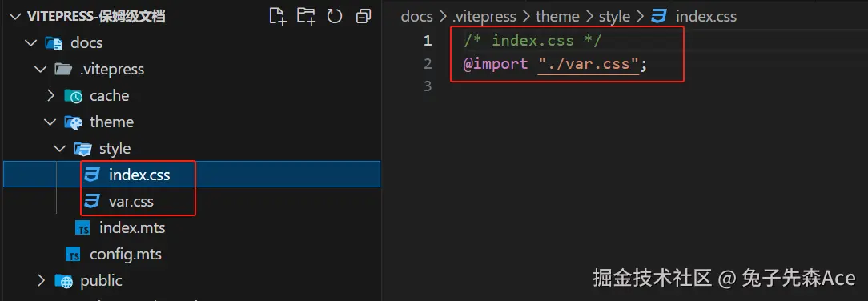Click the TS icon beside index.mts
868x301 pixels.
click(83, 228)
